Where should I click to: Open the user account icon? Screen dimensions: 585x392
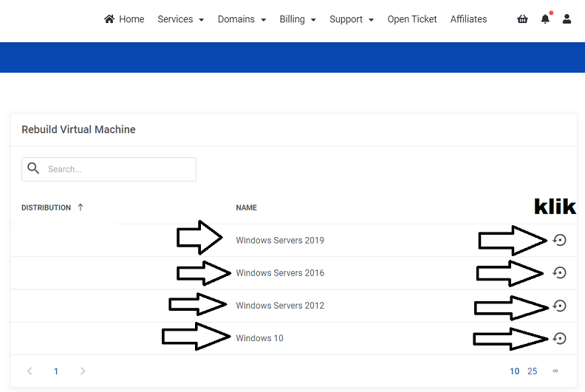coord(567,19)
